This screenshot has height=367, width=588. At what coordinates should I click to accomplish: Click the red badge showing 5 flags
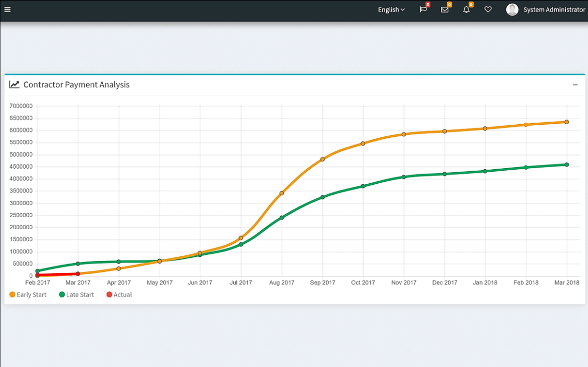[x=427, y=5]
